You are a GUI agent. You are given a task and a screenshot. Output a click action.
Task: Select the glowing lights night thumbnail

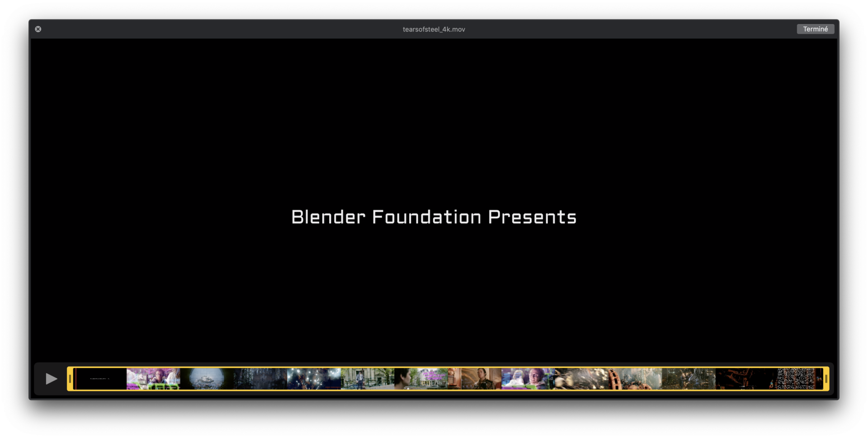point(314,379)
